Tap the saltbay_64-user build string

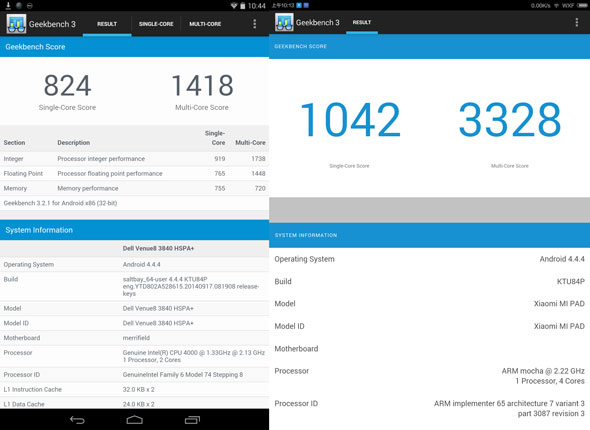tap(190, 286)
